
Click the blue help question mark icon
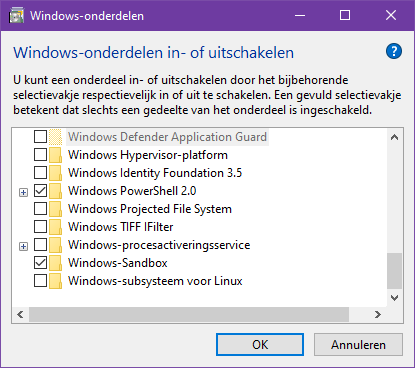pyautogui.click(x=394, y=51)
